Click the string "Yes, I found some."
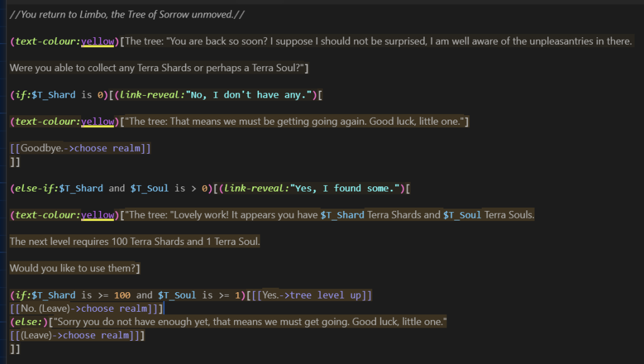The image size is (644, 364). click(x=345, y=188)
